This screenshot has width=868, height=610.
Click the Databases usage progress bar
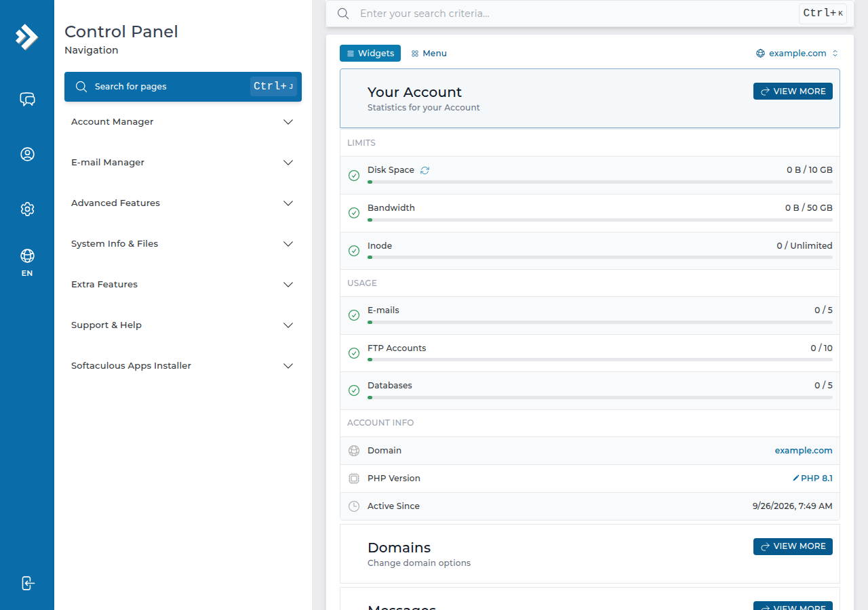tap(600, 397)
